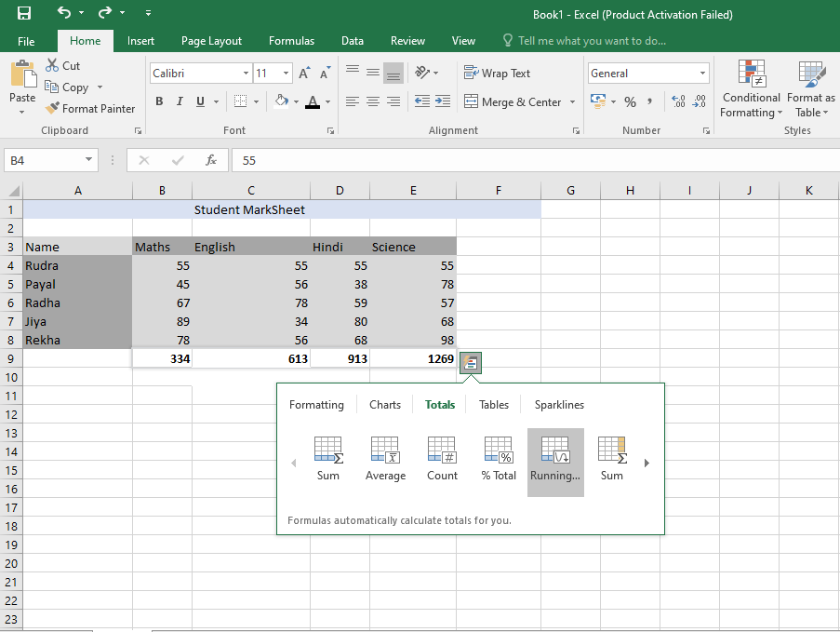
Task: Choose the first Sum icon with blue row
Action: tap(327, 450)
